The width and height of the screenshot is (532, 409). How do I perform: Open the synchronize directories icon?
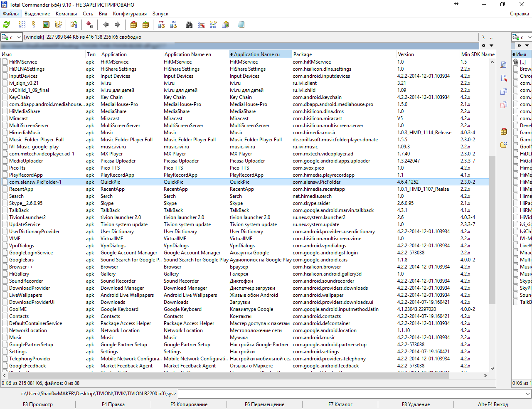(213, 25)
